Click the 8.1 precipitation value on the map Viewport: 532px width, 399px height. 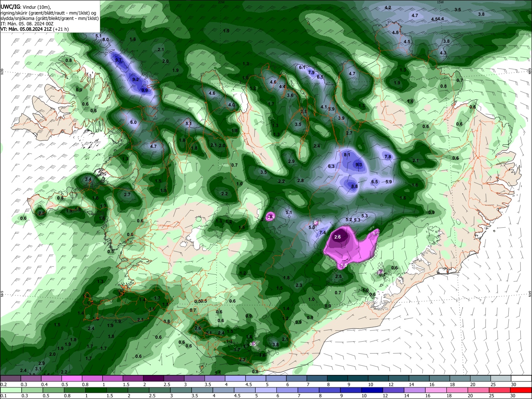(347, 155)
